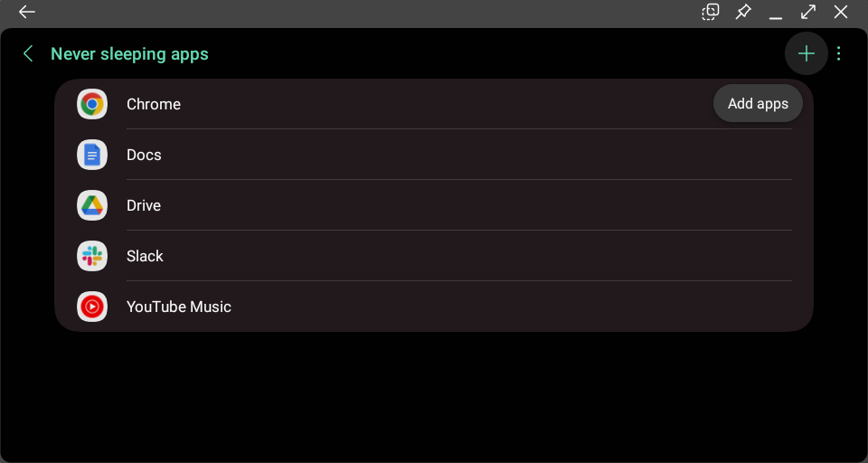This screenshot has width=868, height=463.
Task: Close the Never sleeping apps window
Action: pyautogui.click(x=841, y=12)
